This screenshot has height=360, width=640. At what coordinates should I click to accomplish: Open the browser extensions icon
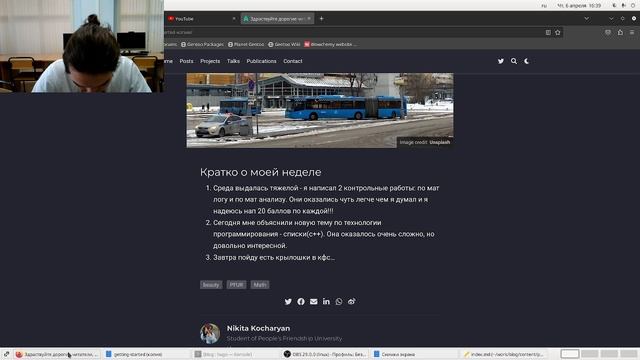(620, 32)
